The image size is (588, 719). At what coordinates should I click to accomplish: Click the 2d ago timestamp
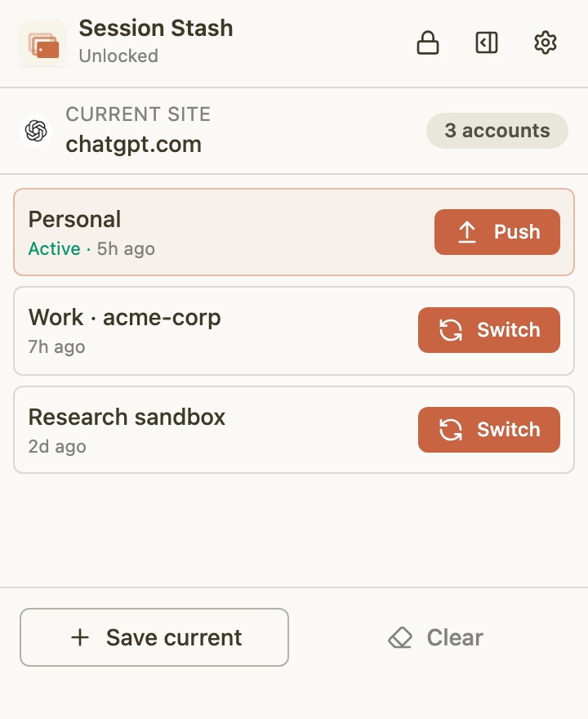57,446
